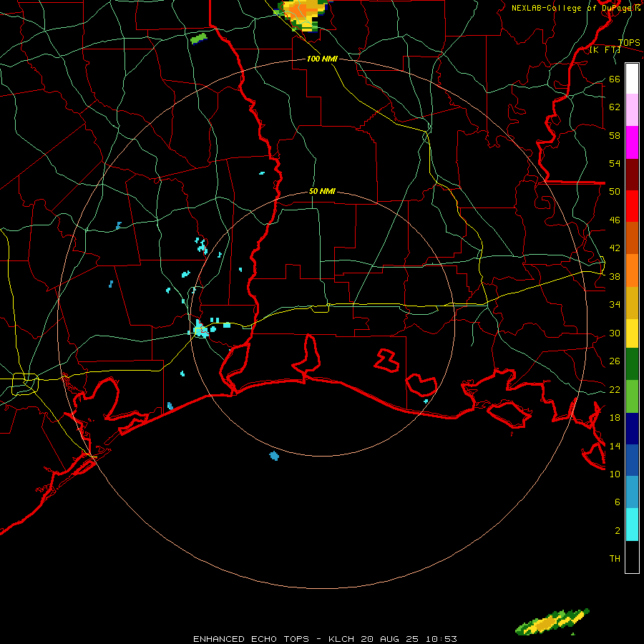Screen dimensions: 644x644
Task: Select the light pink legend swatch
Action: (632, 109)
